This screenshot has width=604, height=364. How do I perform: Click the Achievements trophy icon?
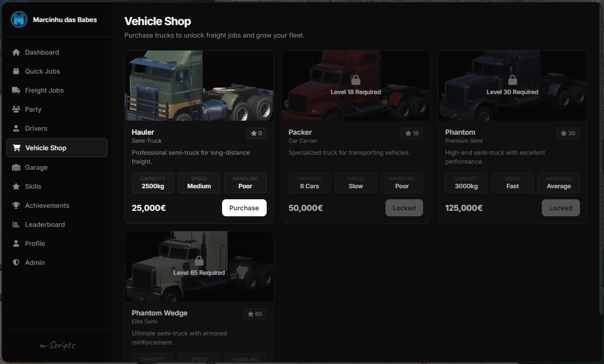[16, 206]
